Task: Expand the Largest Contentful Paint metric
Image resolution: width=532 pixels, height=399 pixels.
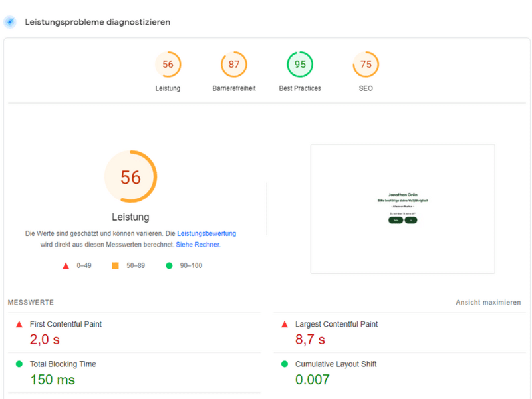Action: click(336, 325)
